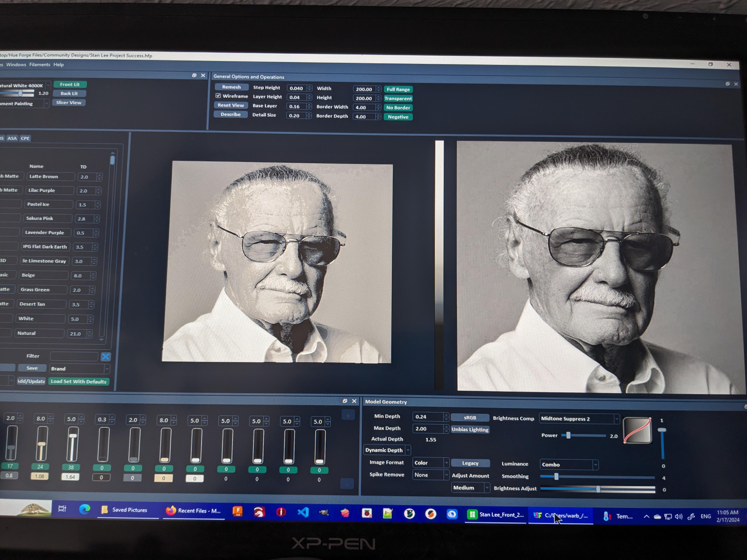The image size is (747, 560).
Task: Open the Image Format Color dropdown
Action: point(430,462)
